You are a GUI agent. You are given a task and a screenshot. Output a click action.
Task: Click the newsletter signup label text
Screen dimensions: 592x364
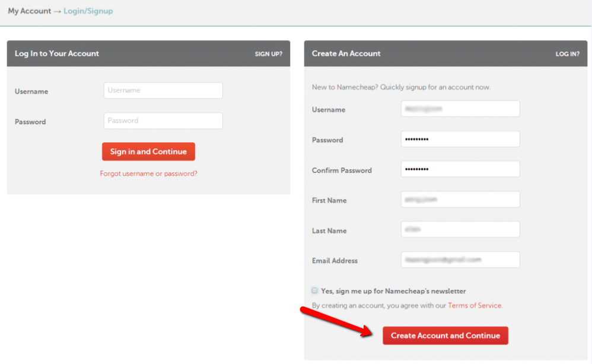(x=393, y=291)
